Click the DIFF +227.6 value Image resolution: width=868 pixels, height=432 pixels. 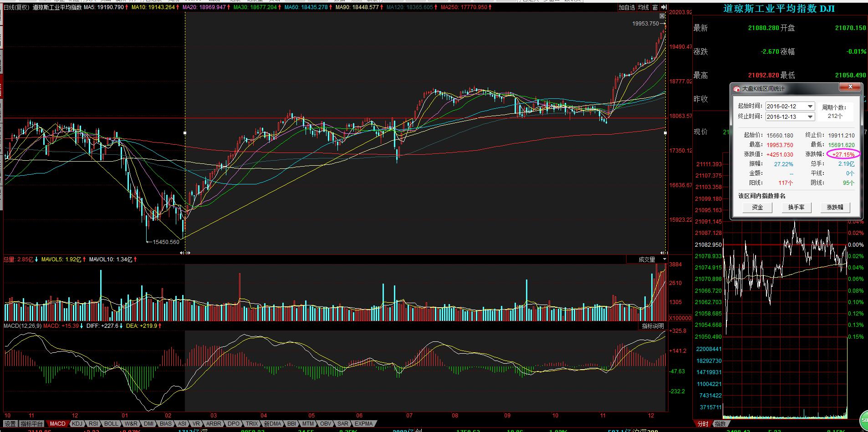[102, 326]
